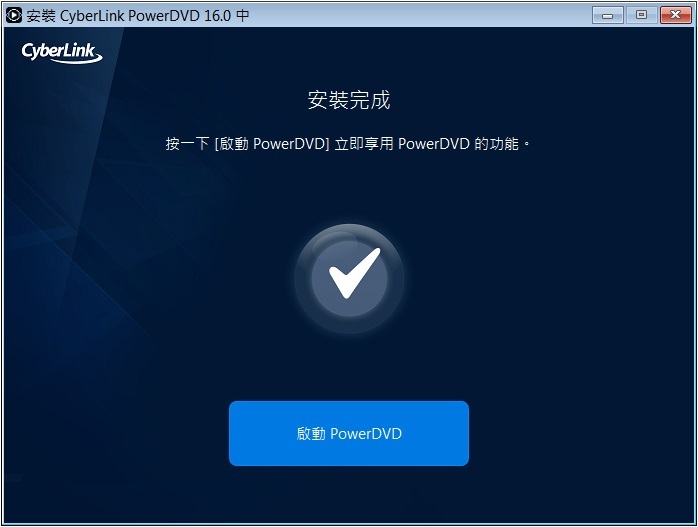The height and width of the screenshot is (527, 698).
Task: Click the 16.0 version number in the title bar
Action: pyautogui.click(x=217, y=16)
